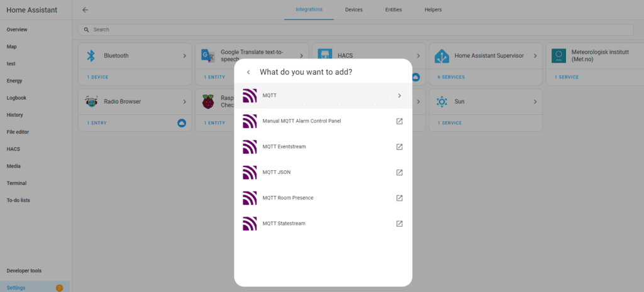Expand the Bluetooth card chevron
Image resolution: width=644 pixels, height=292 pixels.
pyautogui.click(x=184, y=56)
